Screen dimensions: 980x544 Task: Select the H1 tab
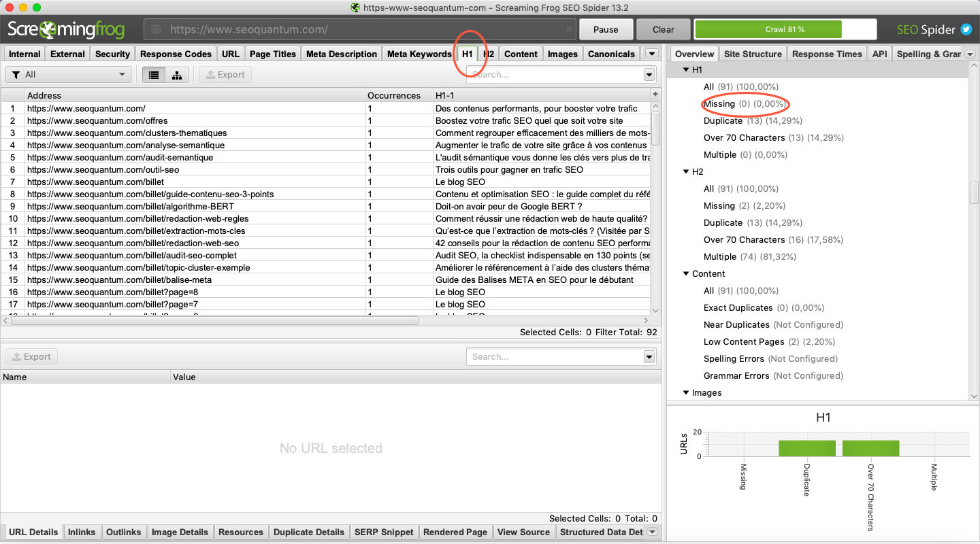click(468, 54)
